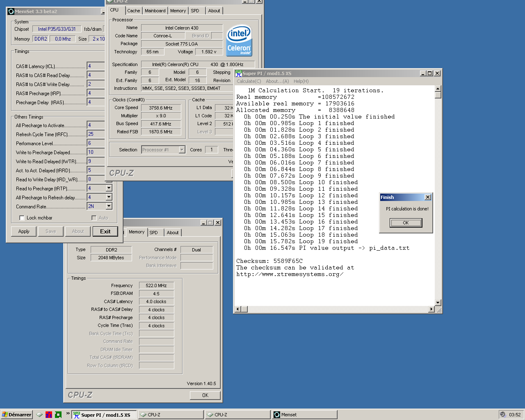Click the Super PI title bar icon

coord(238,73)
